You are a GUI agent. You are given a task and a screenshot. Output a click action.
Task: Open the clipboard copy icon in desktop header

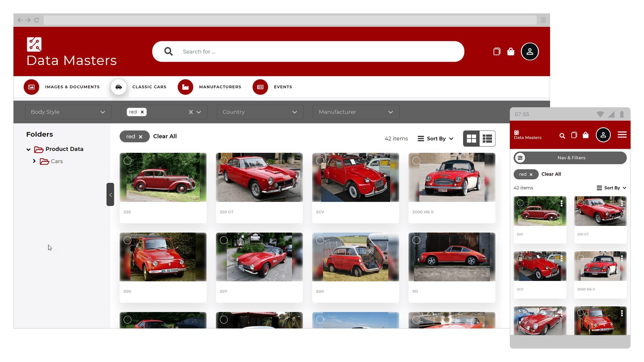[x=497, y=52]
